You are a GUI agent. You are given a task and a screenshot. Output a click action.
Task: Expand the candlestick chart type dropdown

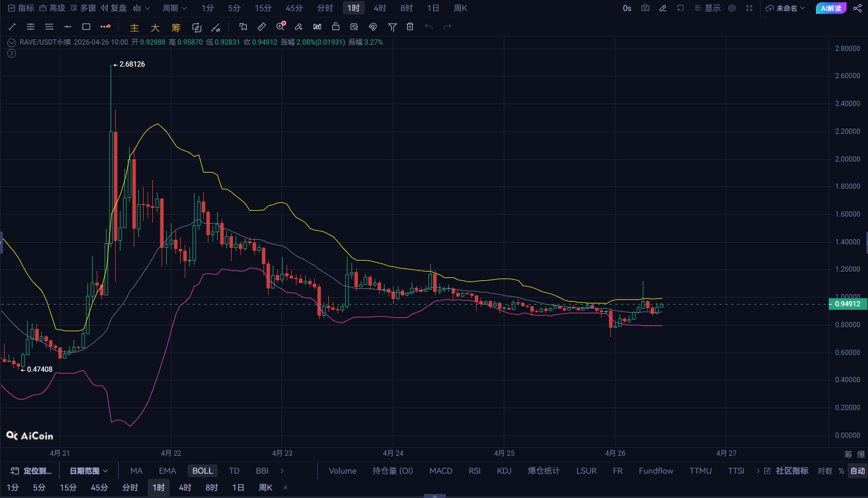pos(141,8)
